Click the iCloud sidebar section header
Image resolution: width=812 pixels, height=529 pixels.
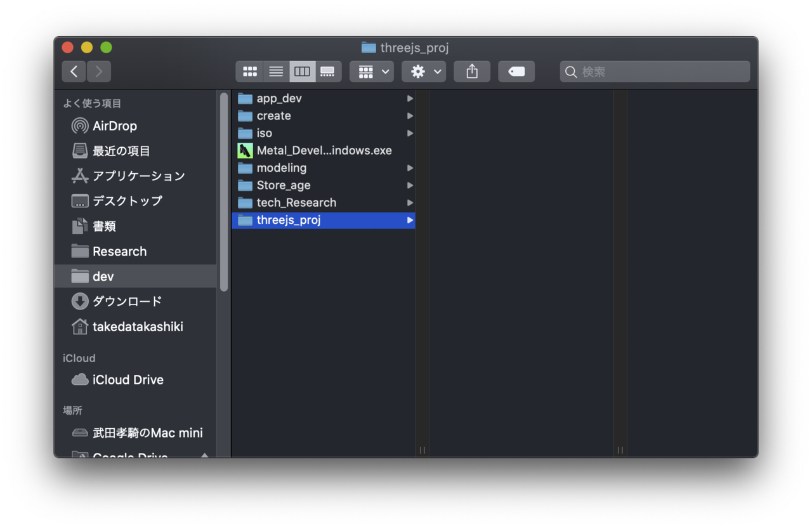tap(79, 358)
